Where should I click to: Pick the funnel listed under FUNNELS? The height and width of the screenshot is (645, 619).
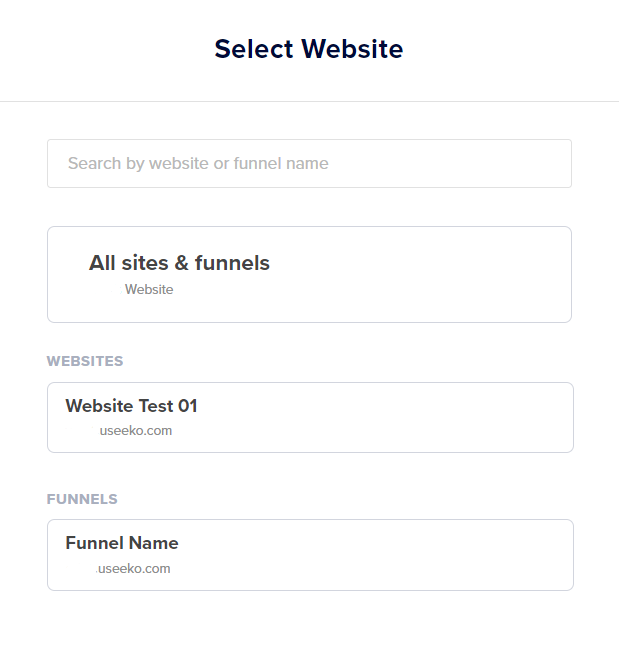310,554
